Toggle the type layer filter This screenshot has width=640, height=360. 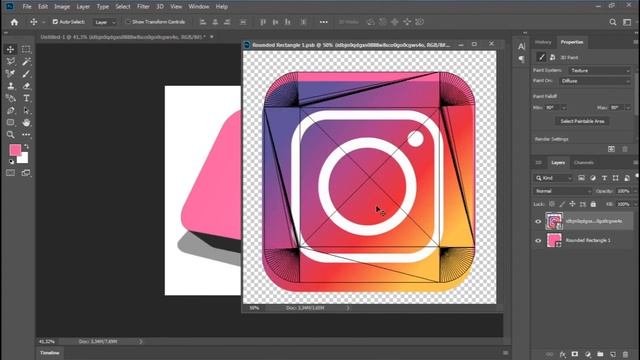pyautogui.click(x=604, y=178)
